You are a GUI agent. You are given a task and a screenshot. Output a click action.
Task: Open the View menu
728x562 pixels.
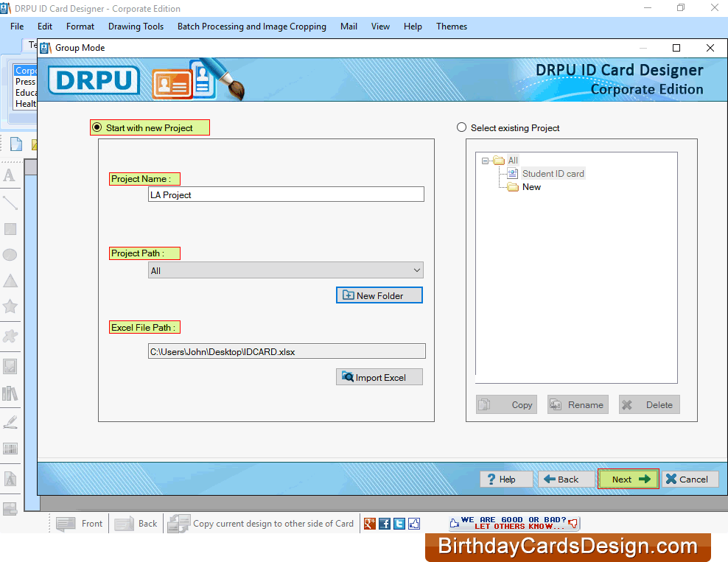380,27
